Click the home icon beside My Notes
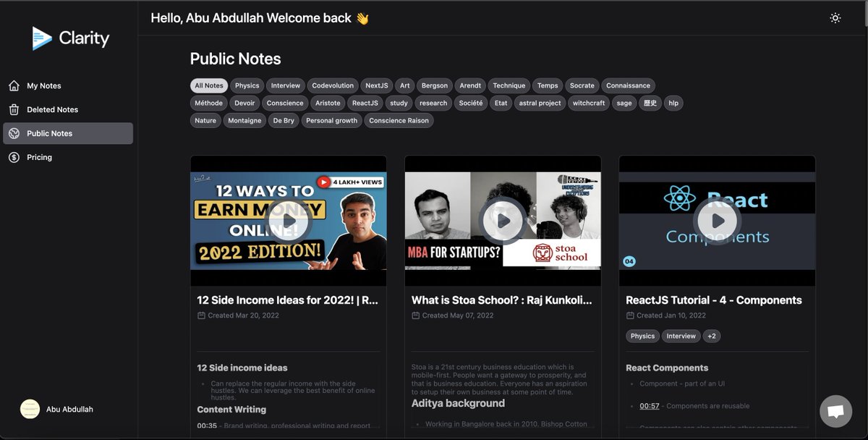 pyautogui.click(x=14, y=86)
